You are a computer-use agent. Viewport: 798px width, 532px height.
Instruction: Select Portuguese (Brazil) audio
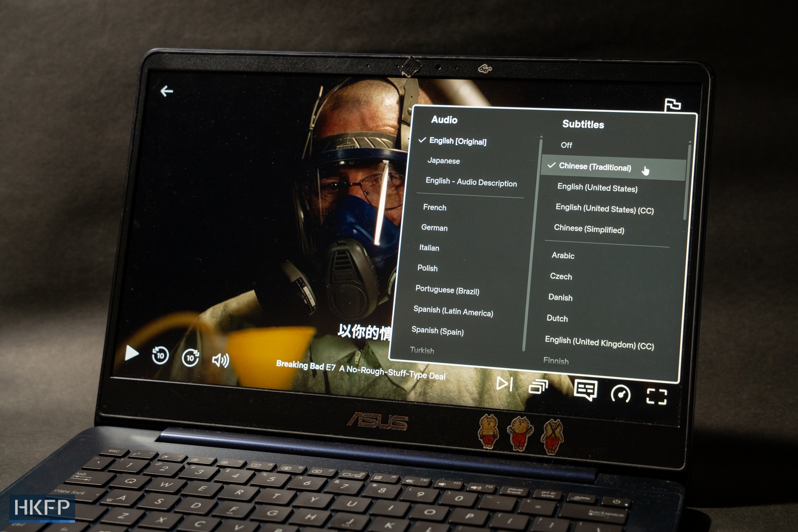click(x=447, y=290)
